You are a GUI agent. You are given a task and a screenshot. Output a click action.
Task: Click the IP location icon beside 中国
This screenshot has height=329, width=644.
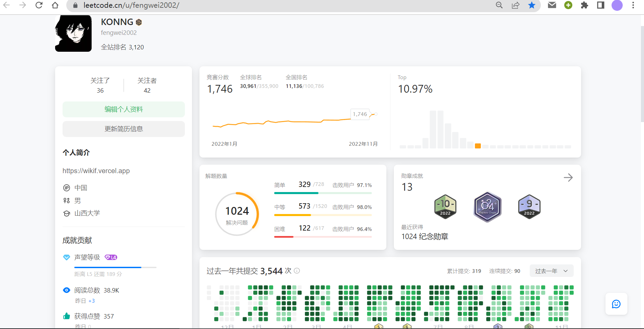tap(67, 188)
